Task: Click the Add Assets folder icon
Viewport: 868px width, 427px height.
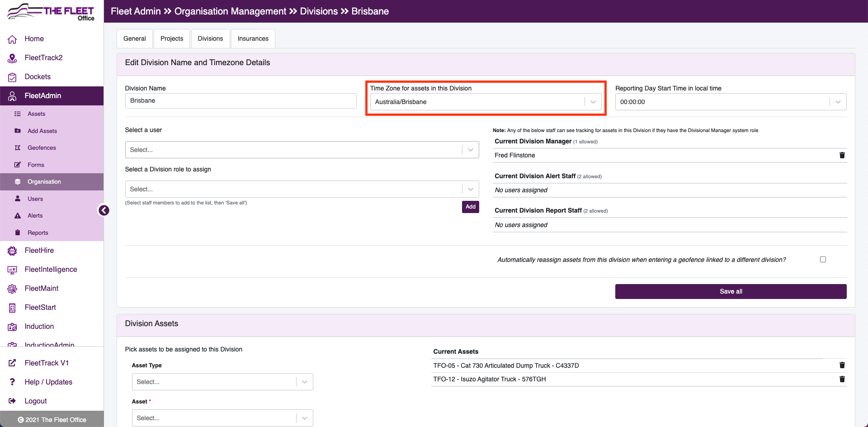Action: click(18, 131)
